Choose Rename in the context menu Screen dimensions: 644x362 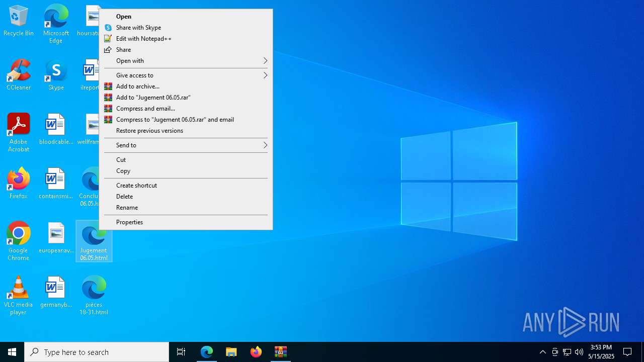point(186,208)
